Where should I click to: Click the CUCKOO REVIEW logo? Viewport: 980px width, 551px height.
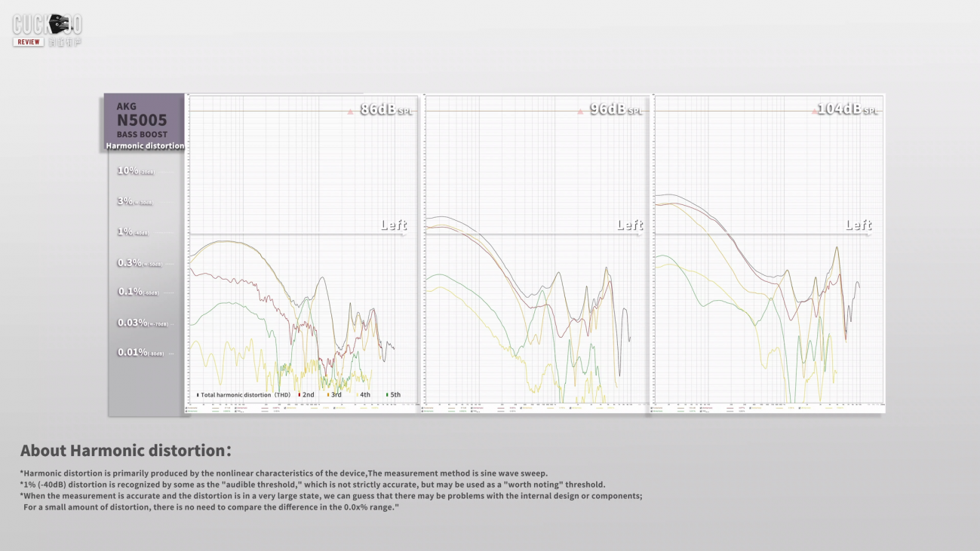pyautogui.click(x=47, y=30)
